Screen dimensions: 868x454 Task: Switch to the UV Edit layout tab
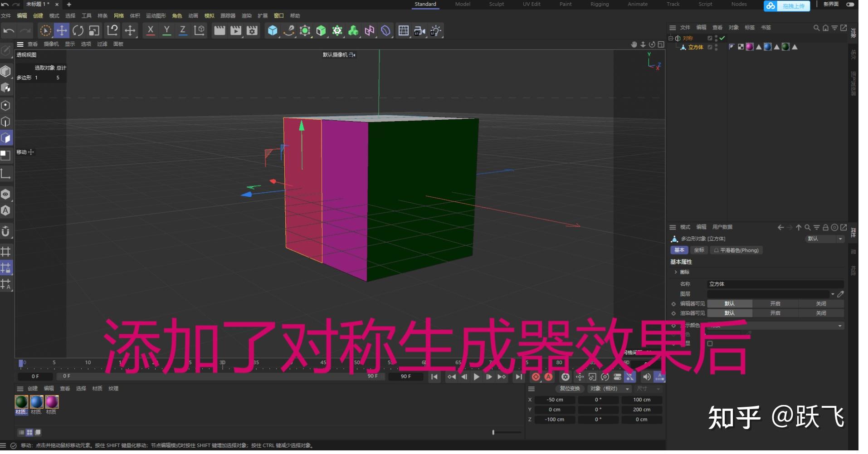pyautogui.click(x=531, y=4)
